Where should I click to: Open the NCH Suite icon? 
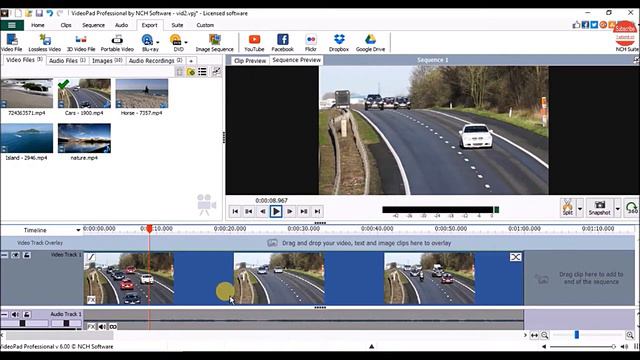626,42
